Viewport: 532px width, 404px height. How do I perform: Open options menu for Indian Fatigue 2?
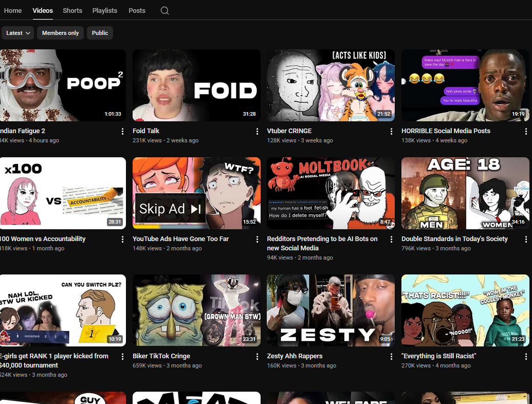tap(122, 131)
